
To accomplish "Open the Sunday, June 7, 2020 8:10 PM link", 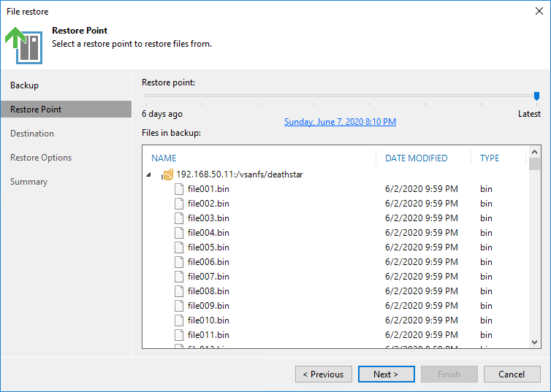I will [340, 122].
